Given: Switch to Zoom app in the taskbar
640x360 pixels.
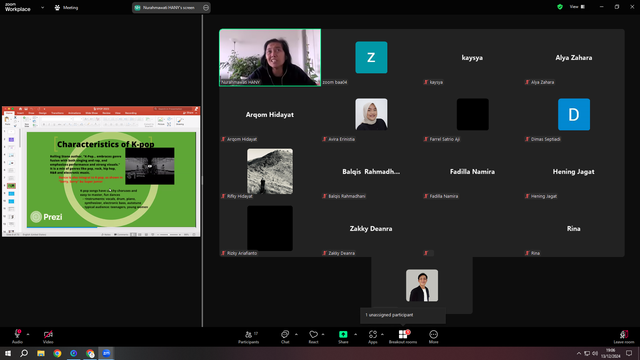Looking at the screenshot, I should pyautogui.click(x=106, y=353).
